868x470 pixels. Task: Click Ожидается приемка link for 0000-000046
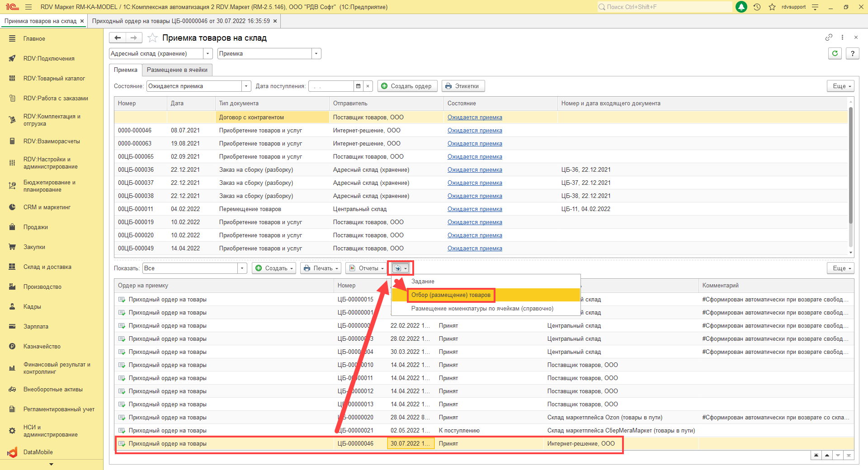pyautogui.click(x=475, y=130)
